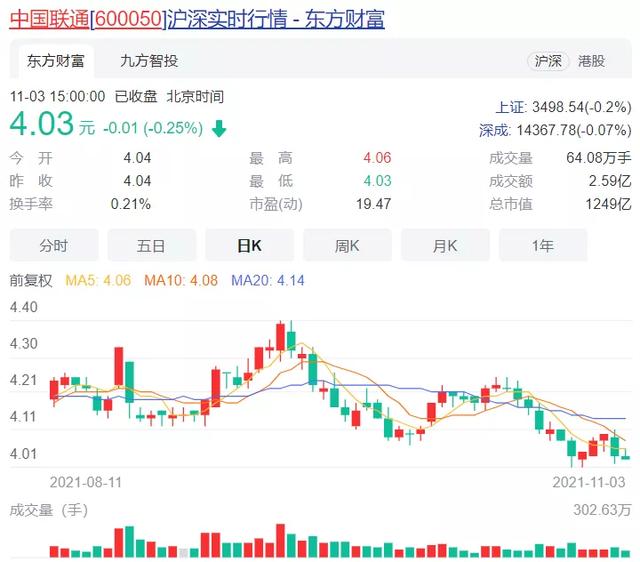The image size is (640, 562).
Task: Toggle the 沪深 market option
Action: (x=548, y=61)
